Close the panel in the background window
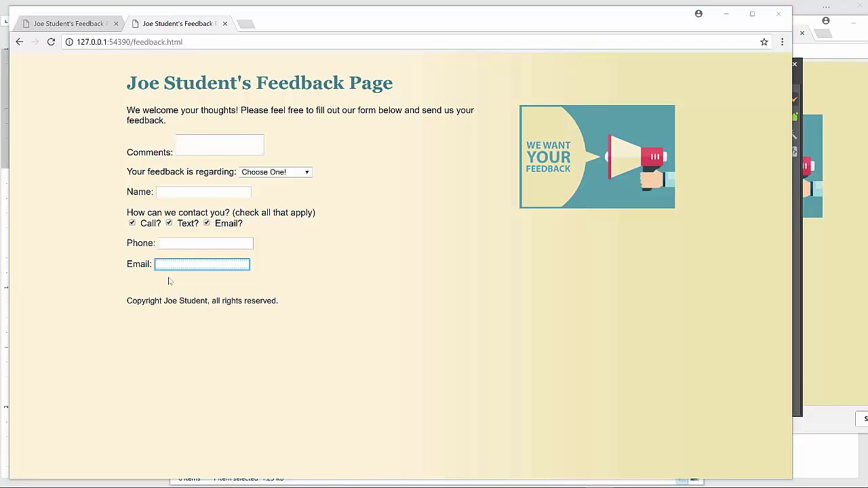 [x=795, y=64]
